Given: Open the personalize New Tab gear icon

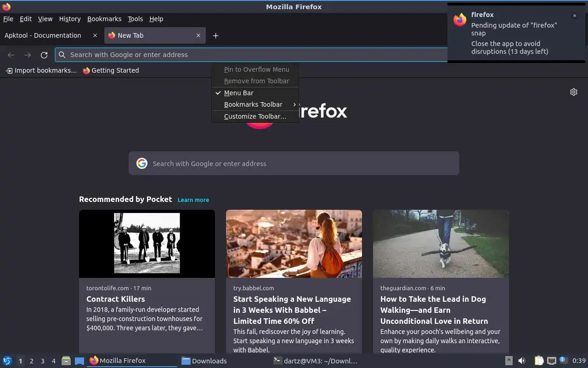Looking at the screenshot, I should click(x=574, y=92).
